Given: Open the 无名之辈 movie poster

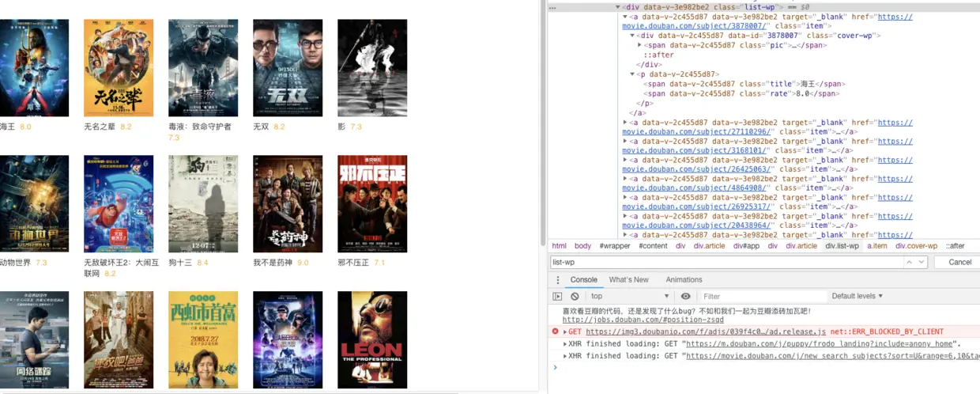Looking at the screenshot, I should (x=119, y=68).
